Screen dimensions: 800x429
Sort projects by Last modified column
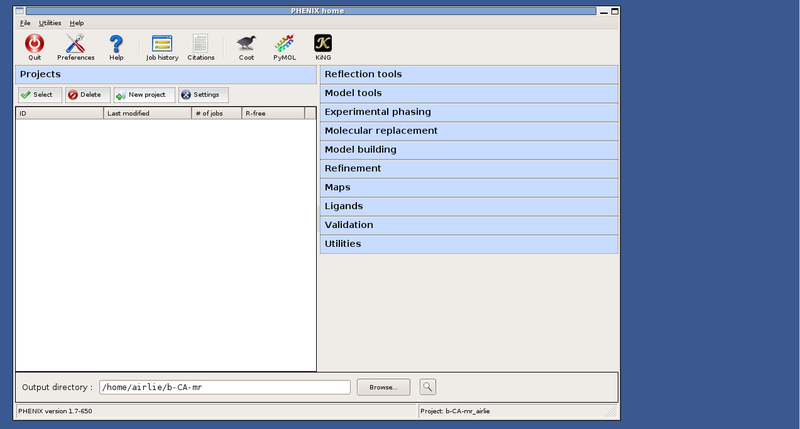click(147, 114)
